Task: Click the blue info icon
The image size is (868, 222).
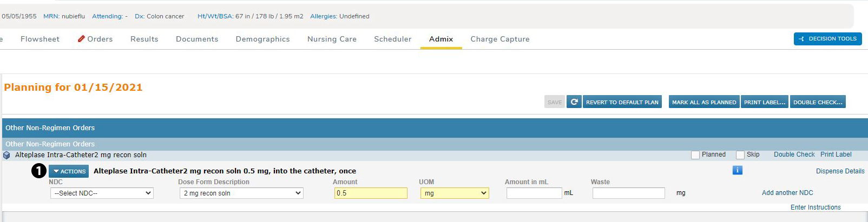Action: pos(737,170)
